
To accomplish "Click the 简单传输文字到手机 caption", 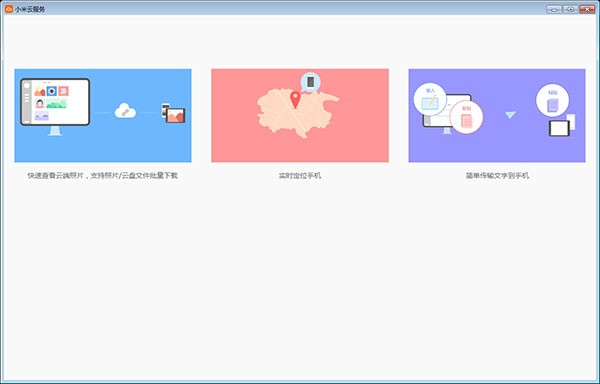I will (x=497, y=176).
